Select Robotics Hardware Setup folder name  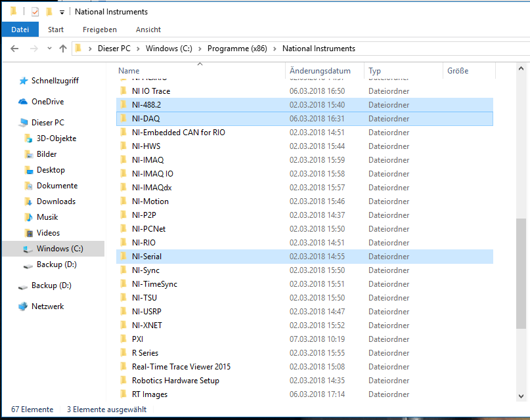coord(175,381)
